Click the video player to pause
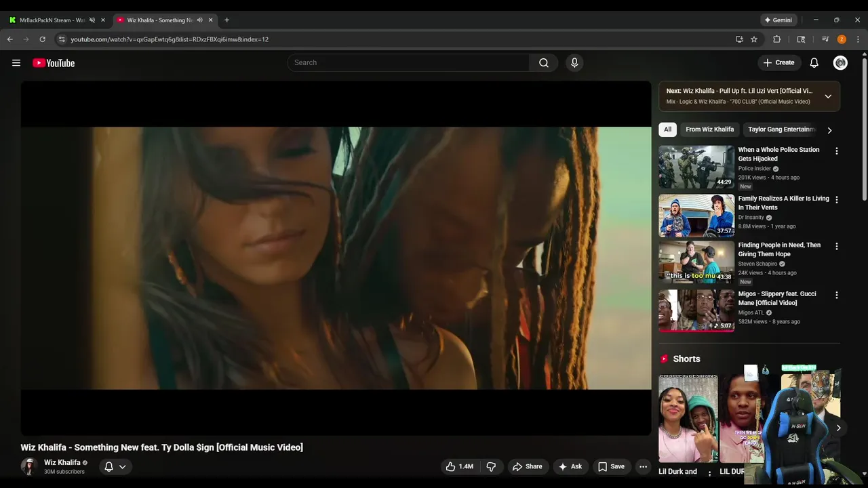 [336, 258]
